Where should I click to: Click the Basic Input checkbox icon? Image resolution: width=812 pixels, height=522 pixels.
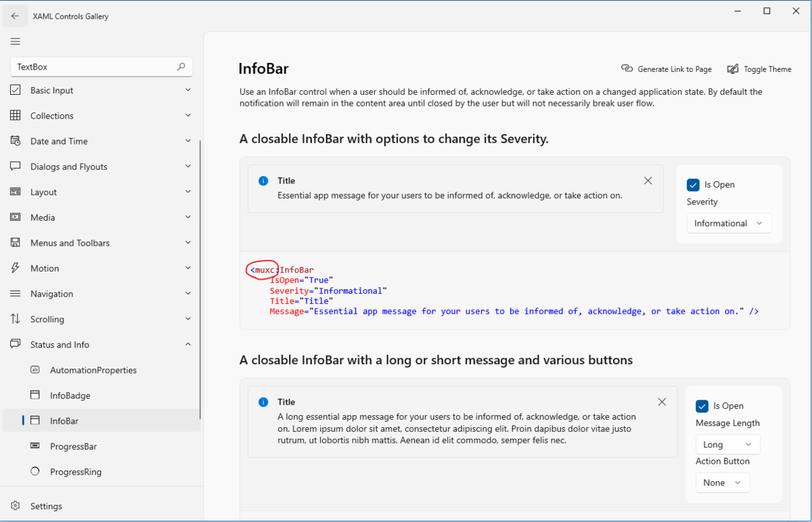[x=16, y=90]
